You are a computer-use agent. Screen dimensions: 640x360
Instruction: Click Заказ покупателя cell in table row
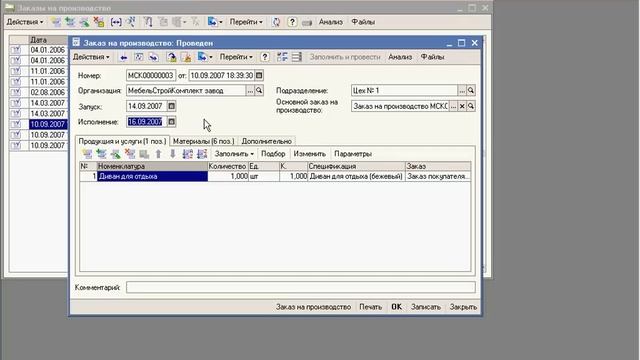click(x=438, y=176)
